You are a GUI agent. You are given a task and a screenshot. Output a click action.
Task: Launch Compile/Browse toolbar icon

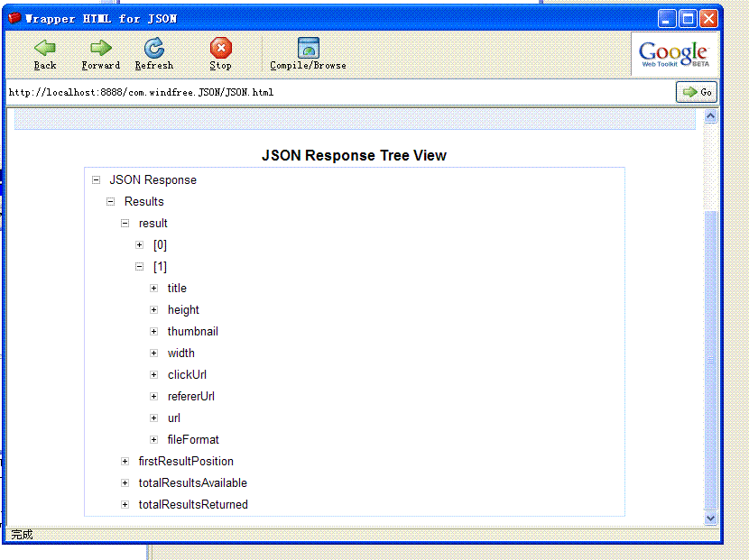click(308, 48)
